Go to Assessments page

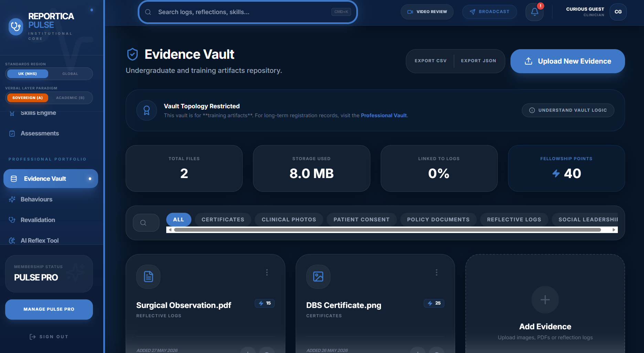[40, 133]
